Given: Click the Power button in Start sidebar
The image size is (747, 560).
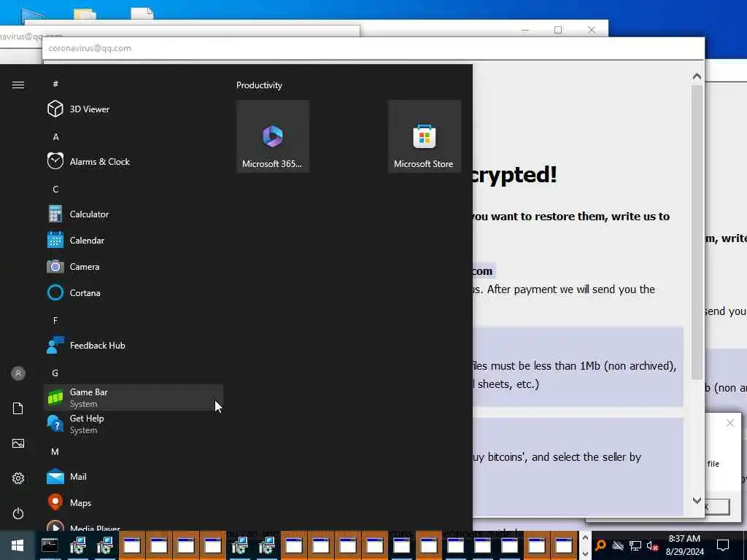Looking at the screenshot, I should [18, 513].
